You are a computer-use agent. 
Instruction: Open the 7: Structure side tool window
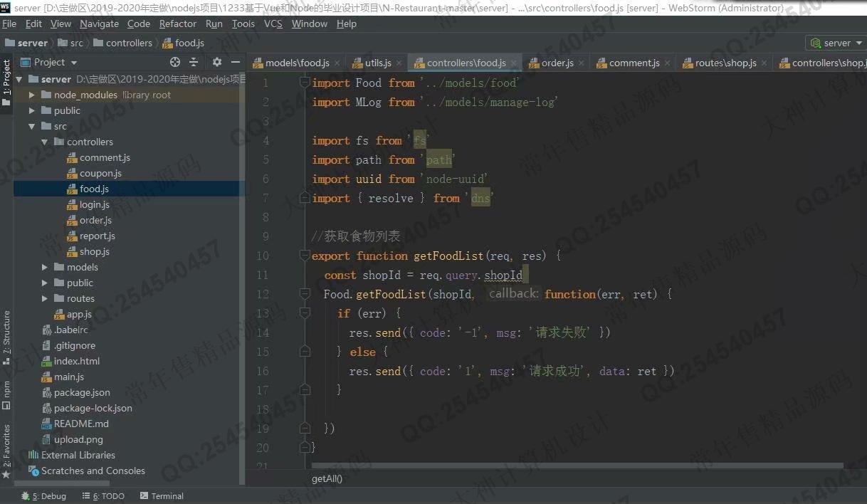(x=6, y=337)
